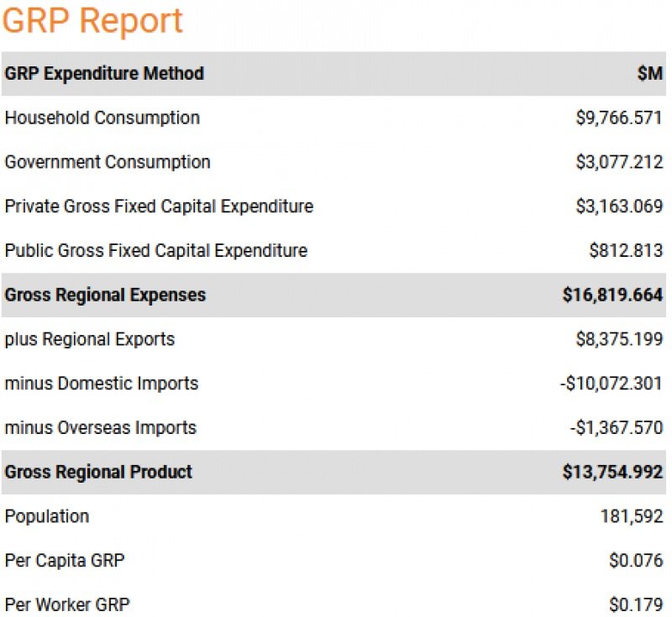Click the Gross Regional Expenses subtotal label
Screen dimensions: 672x617
105,295
